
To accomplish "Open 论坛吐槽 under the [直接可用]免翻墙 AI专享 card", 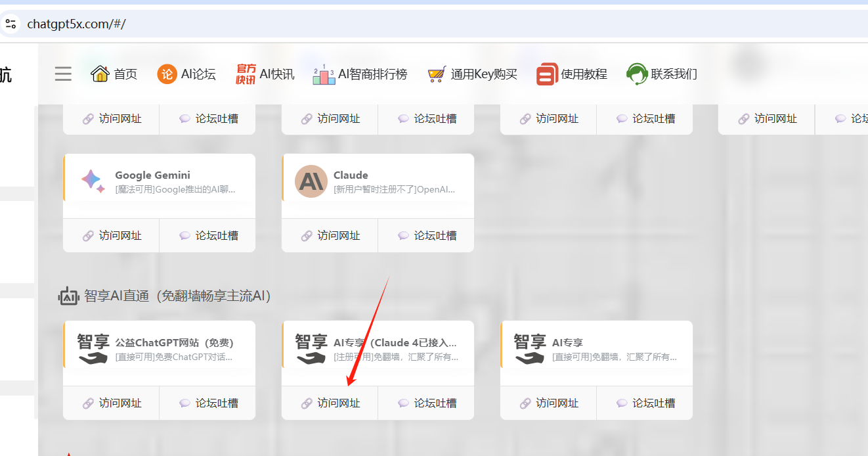I will (645, 403).
